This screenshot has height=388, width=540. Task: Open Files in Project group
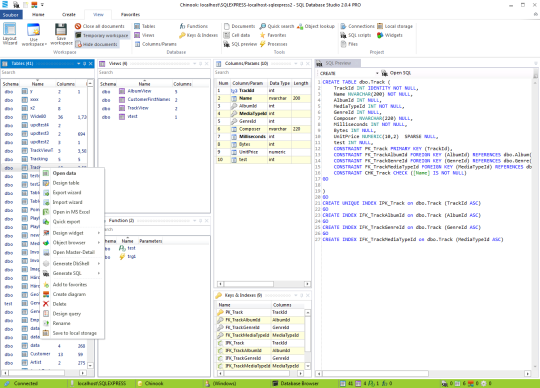click(349, 44)
